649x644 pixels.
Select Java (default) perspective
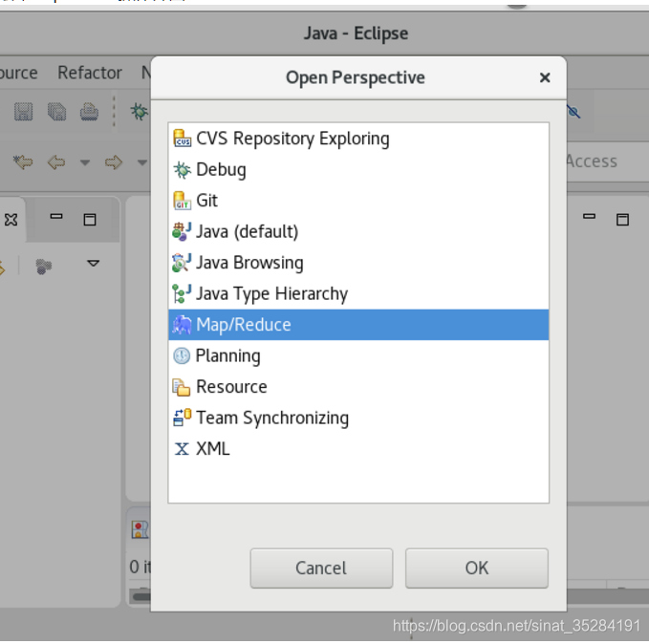pyautogui.click(x=358, y=231)
